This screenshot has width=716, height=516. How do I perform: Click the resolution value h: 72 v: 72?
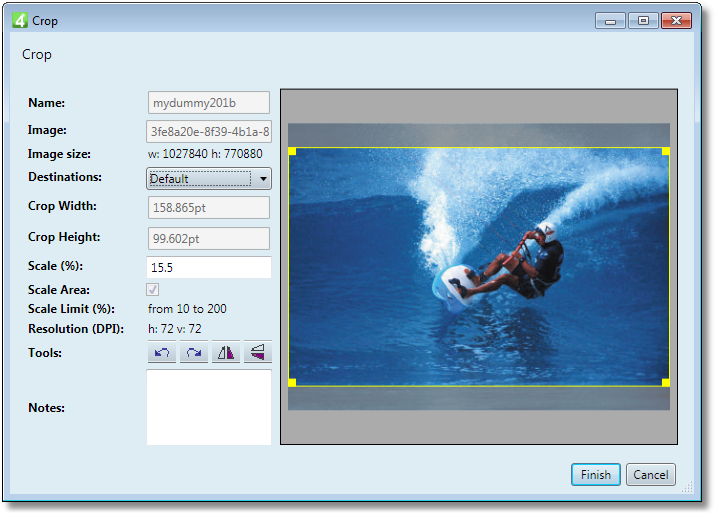[x=174, y=329]
